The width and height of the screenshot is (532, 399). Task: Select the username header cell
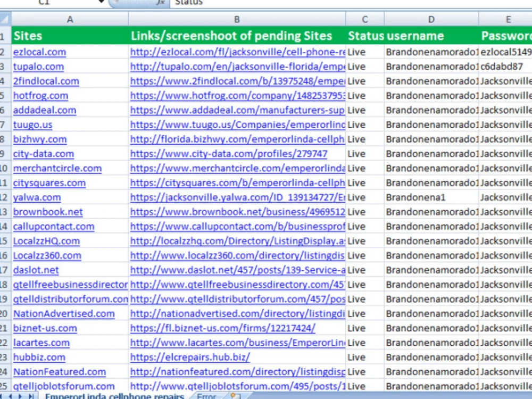431,36
